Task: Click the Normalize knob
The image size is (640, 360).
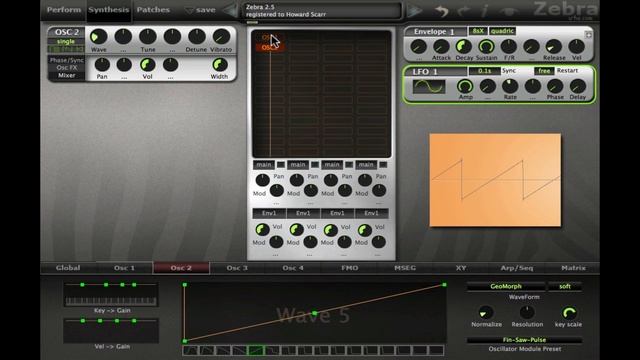Action: click(486, 313)
